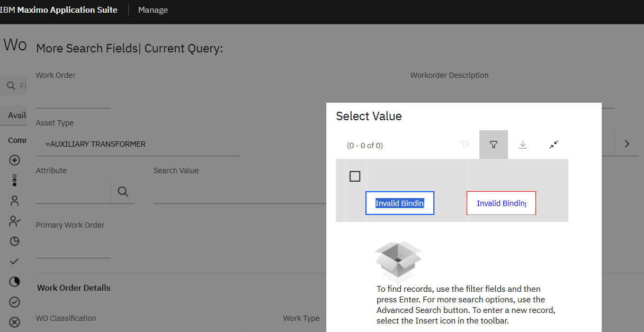Click the half-filled circle icon in sidebar
Image resolution: width=644 pixels, height=332 pixels.
click(x=15, y=282)
